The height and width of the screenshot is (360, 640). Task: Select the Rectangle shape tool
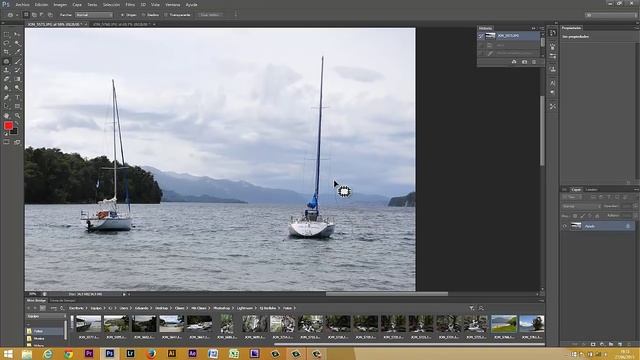tap(17, 106)
